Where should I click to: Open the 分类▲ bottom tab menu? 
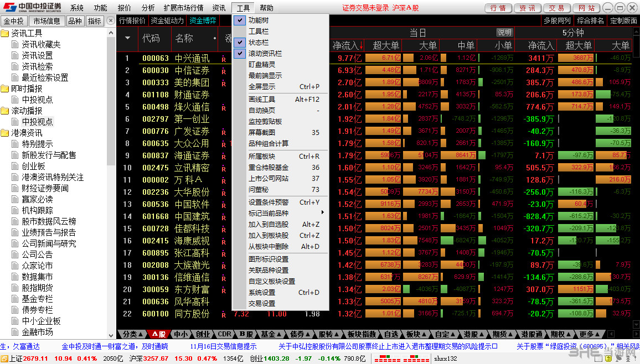coord(132,334)
